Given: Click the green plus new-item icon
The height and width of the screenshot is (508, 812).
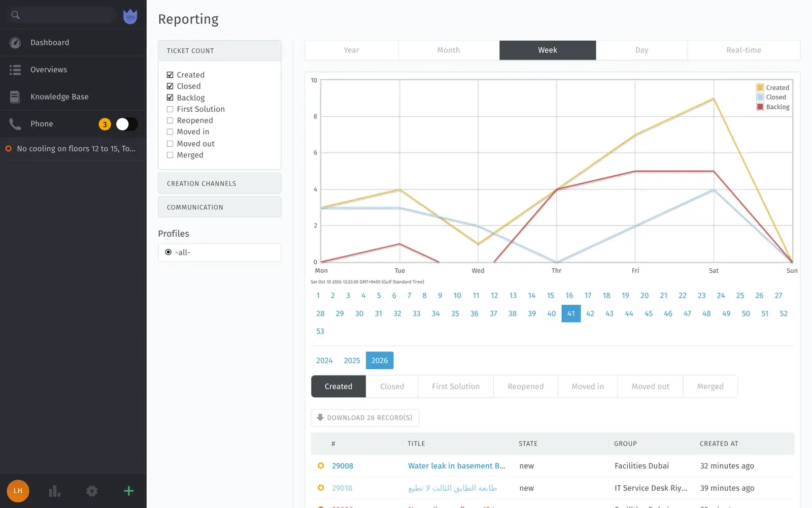Looking at the screenshot, I should pyautogui.click(x=129, y=491).
